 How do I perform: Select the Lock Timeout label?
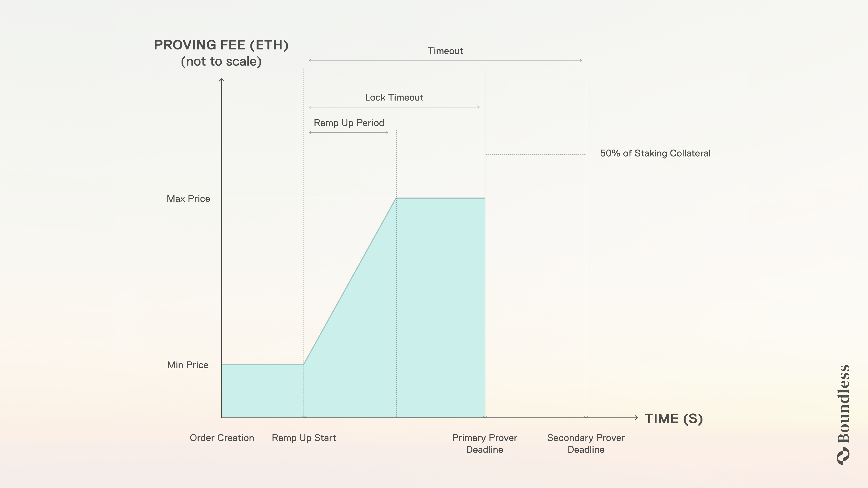click(394, 98)
